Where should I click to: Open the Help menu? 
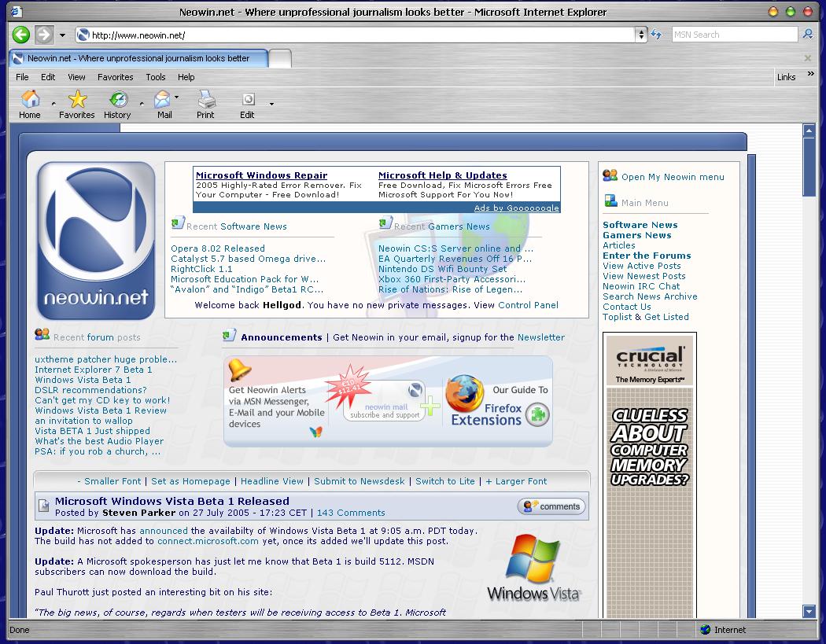186,77
